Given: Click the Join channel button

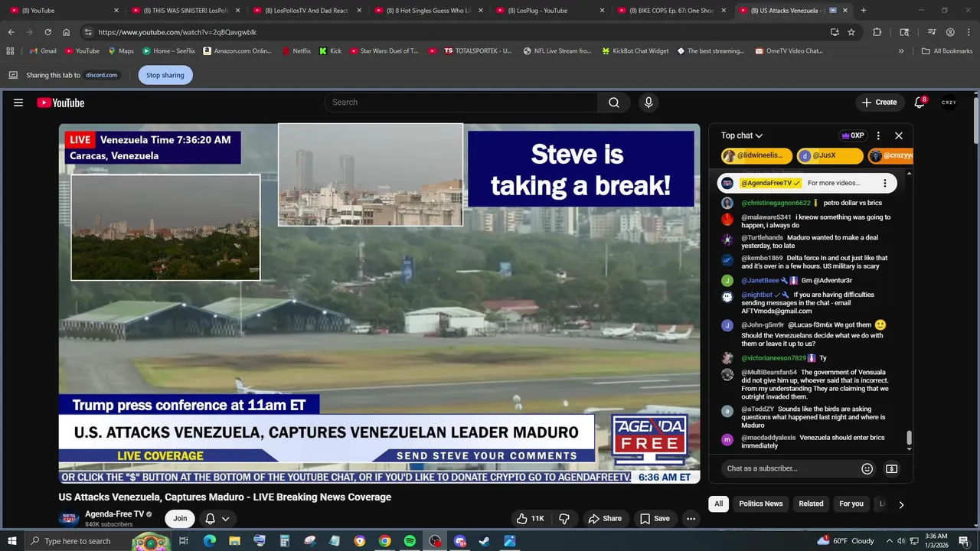Looking at the screenshot, I should (180, 518).
